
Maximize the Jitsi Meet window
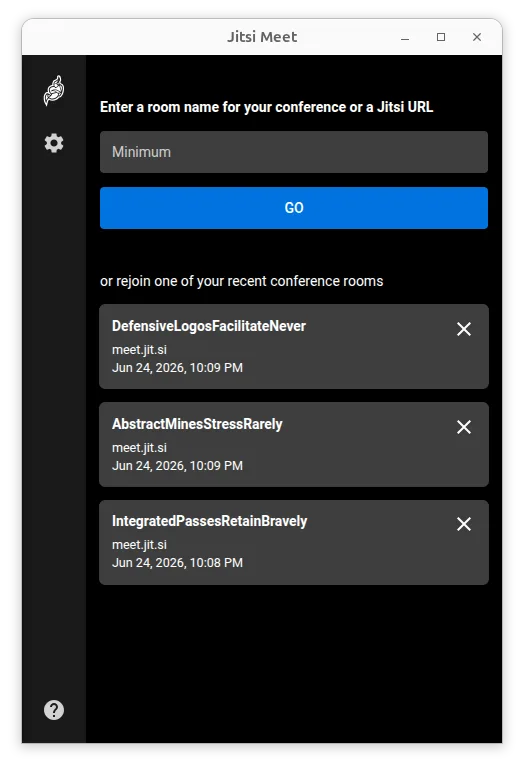click(x=441, y=37)
